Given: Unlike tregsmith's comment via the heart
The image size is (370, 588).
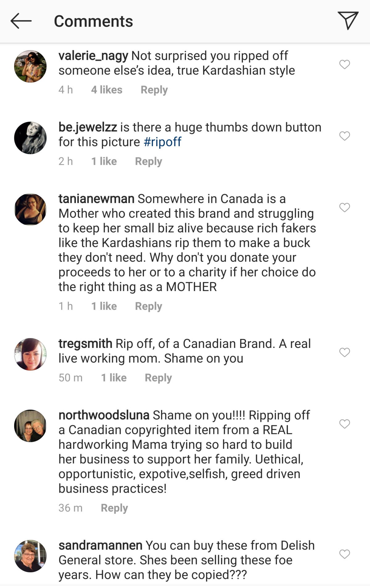Looking at the screenshot, I should pos(344,352).
